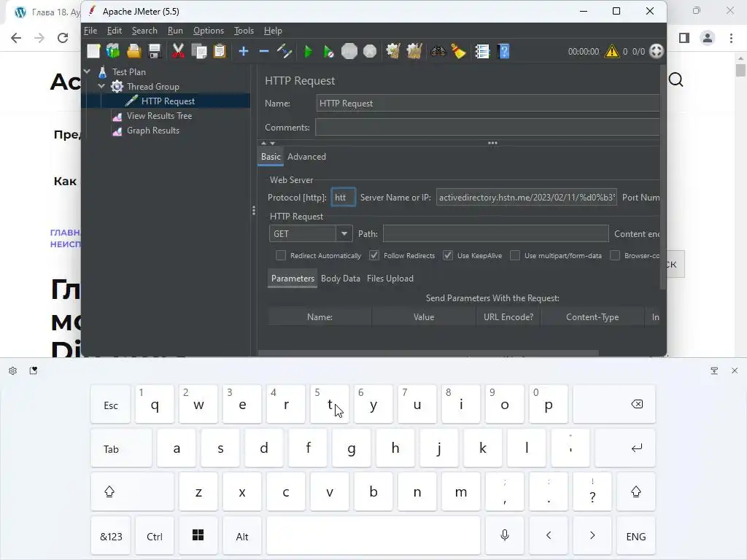Click Start no pauses icon
The image size is (747, 560).
(329, 51)
